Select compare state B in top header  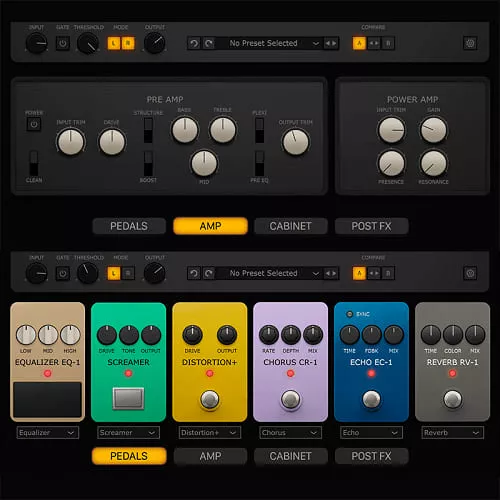388,43
